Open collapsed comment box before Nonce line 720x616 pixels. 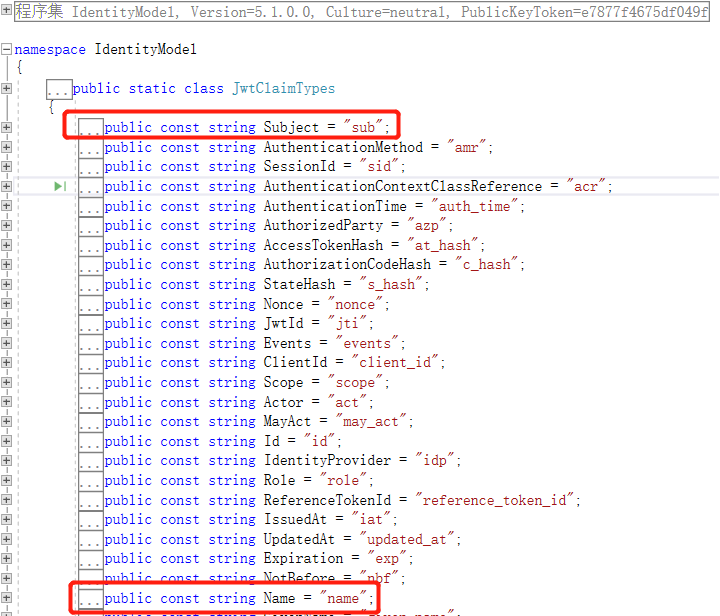(x=90, y=304)
